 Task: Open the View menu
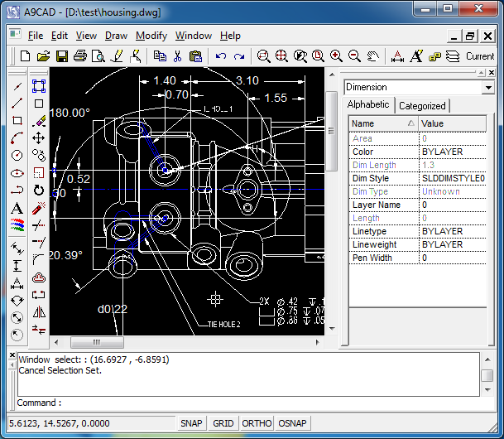point(86,36)
